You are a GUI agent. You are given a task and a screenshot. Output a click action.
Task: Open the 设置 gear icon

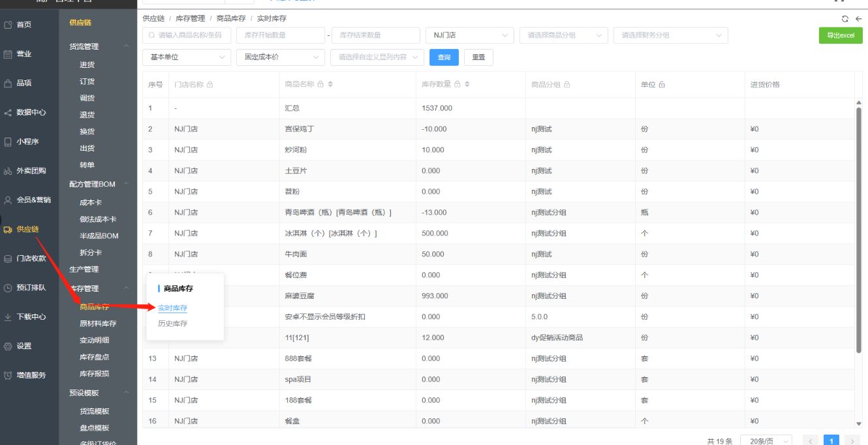coord(8,346)
